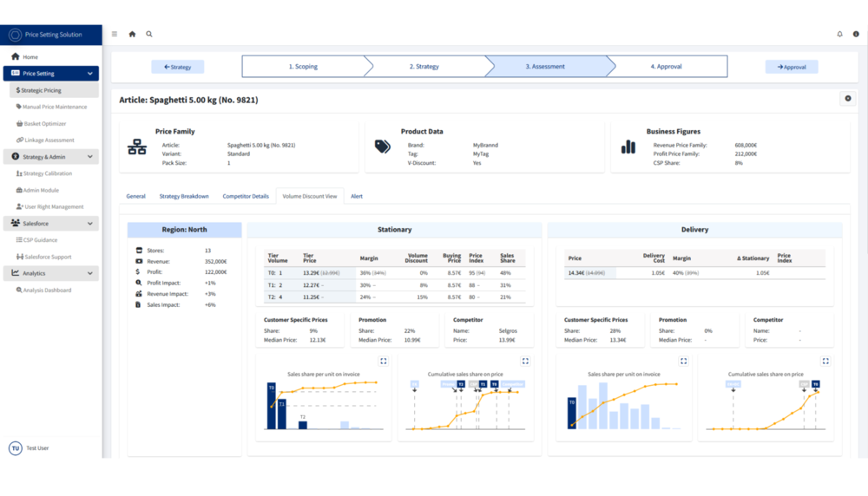Switch to the Competitor Details tab
The image size is (868, 496).
click(x=246, y=196)
